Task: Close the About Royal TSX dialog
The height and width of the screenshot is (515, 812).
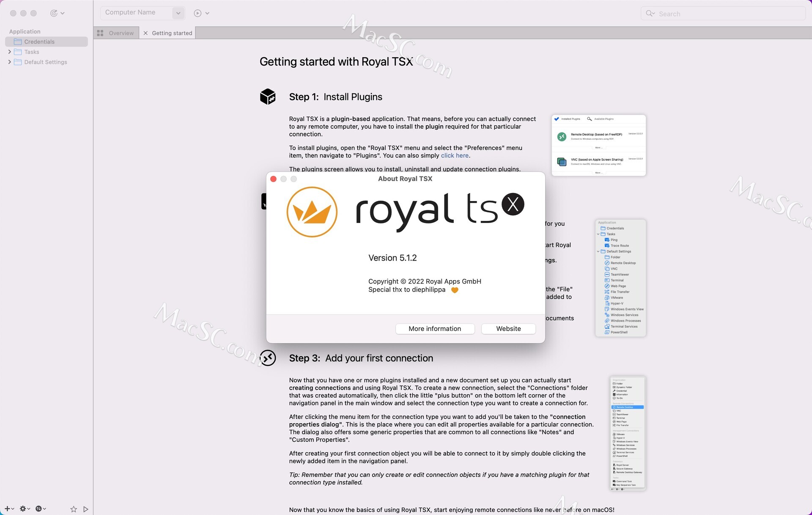Action: pos(273,179)
